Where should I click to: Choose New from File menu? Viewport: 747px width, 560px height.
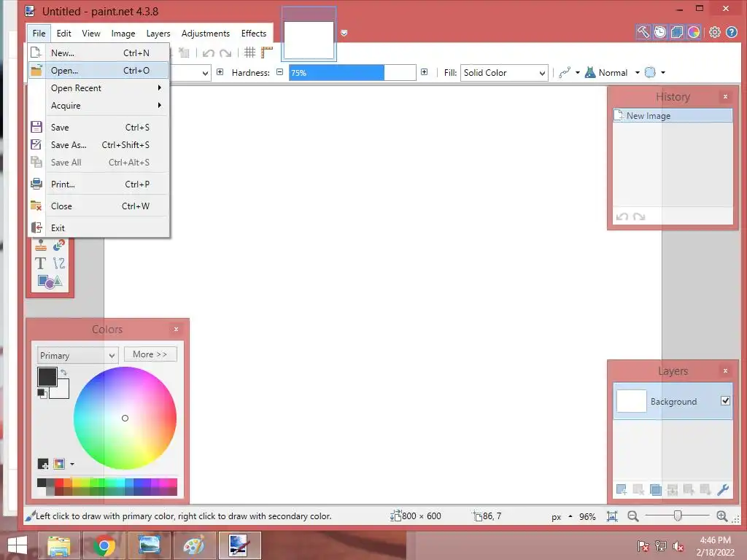point(98,52)
